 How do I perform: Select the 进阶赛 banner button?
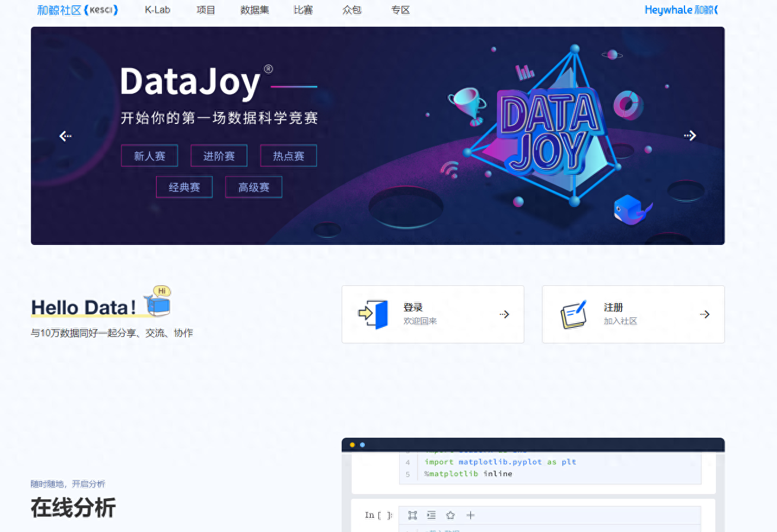tap(219, 156)
